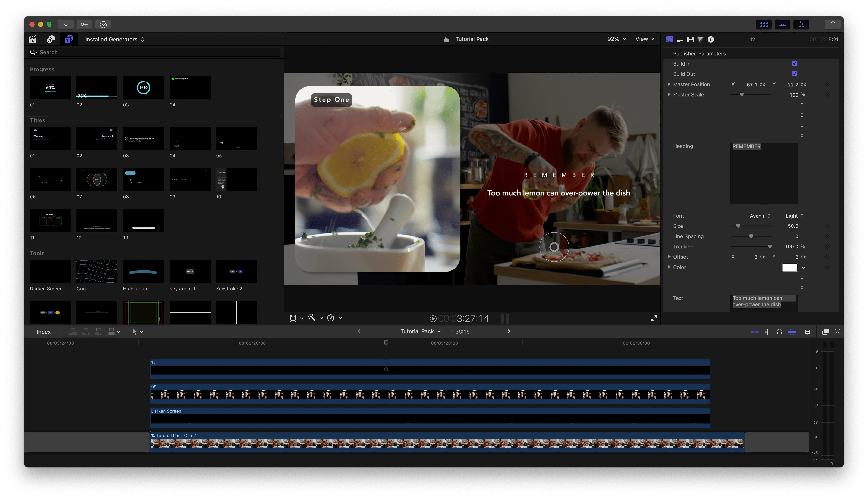Select the Darken Screen tool thumbnail

50,272
